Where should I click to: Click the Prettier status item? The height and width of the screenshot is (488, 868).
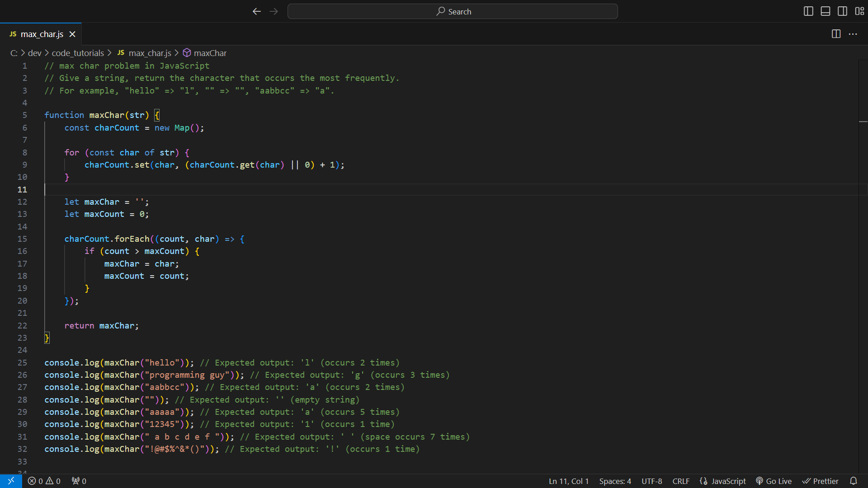tap(821, 481)
